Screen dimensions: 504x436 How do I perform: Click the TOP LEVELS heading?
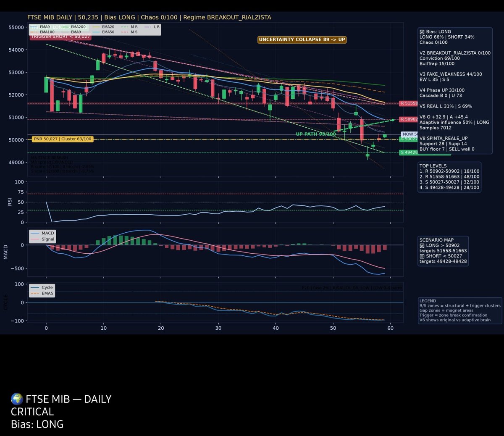(433, 166)
